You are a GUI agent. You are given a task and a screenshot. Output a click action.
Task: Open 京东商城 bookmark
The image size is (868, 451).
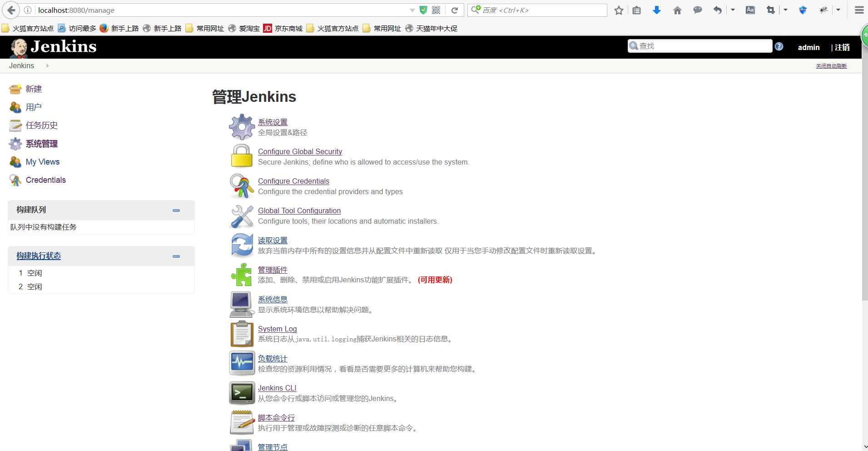(x=283, y=28)
